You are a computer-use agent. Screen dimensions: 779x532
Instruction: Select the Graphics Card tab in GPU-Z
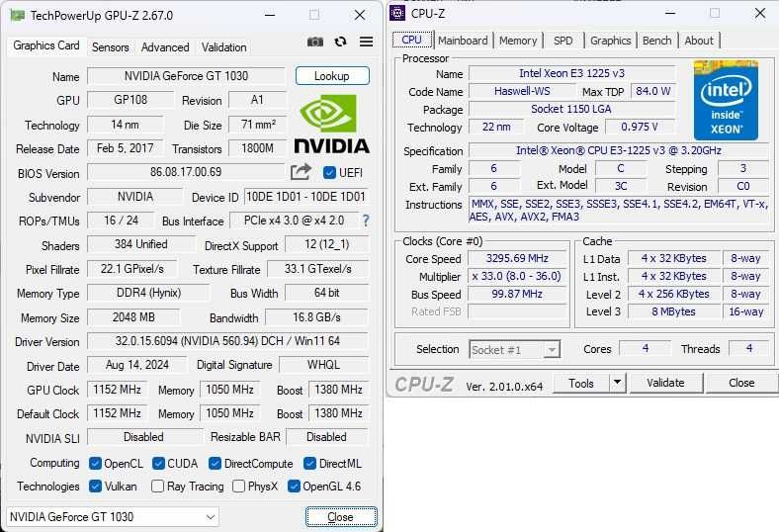46,45
